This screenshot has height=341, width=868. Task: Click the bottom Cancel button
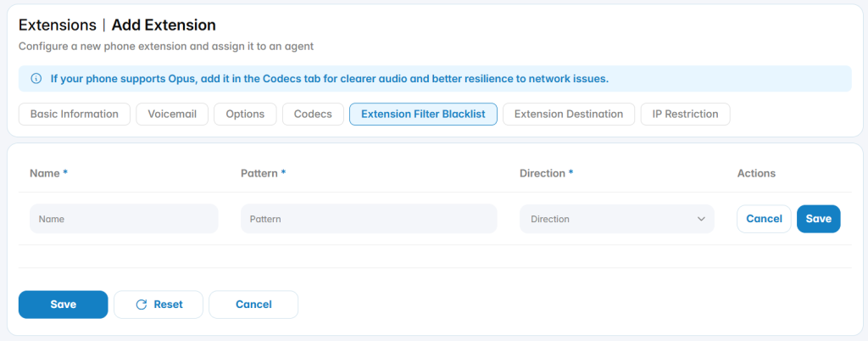[x=253, y=305]
